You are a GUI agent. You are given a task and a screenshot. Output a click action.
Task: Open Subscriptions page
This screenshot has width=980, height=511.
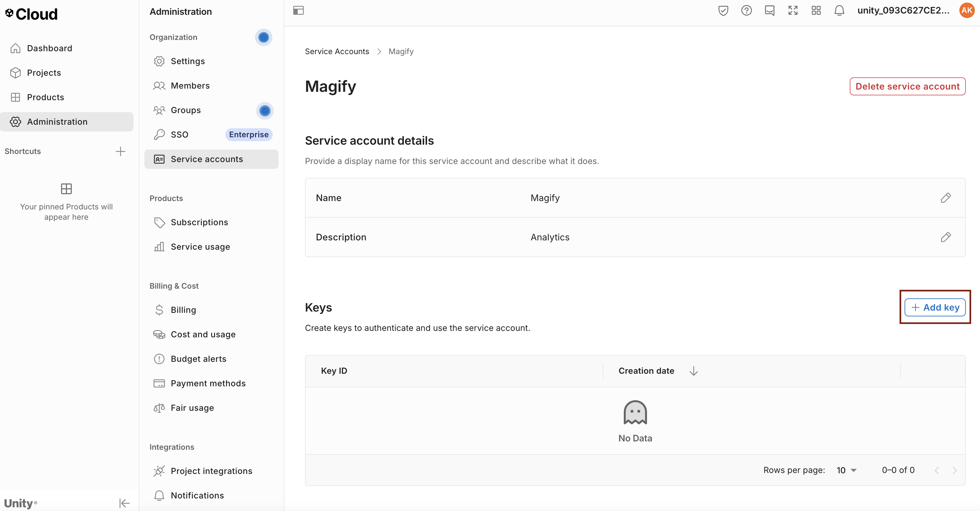click(211, 222)
